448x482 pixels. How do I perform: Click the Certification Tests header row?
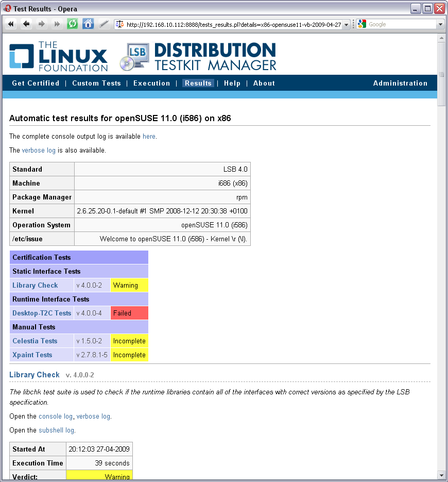[x=79, y=258]
